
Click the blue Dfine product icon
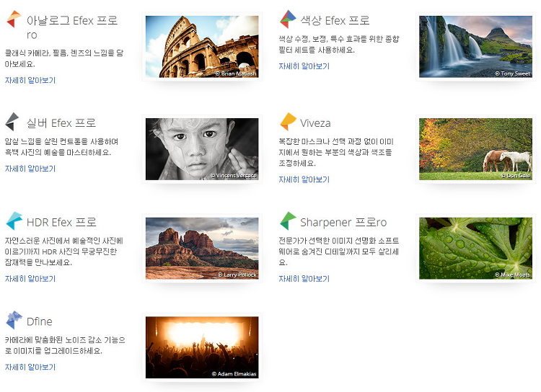point(13,321)
